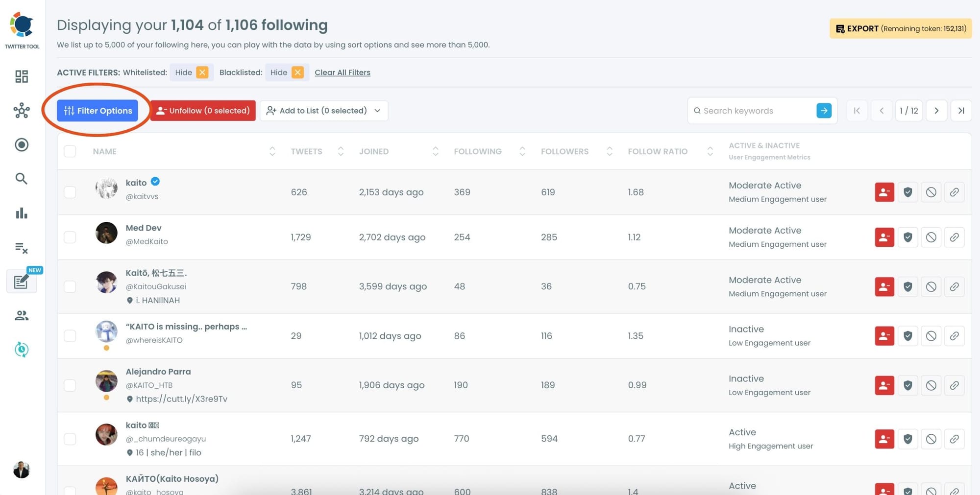Go to the next page
Screen dimensions: 980x495
(936, 111)
